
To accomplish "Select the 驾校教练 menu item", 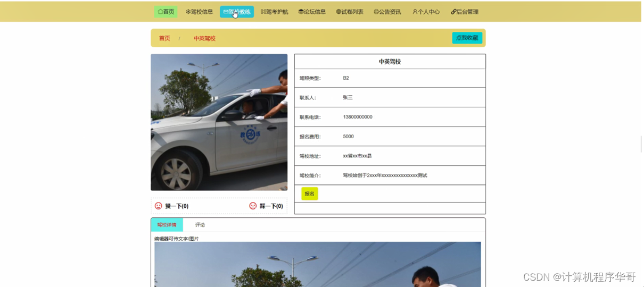I will (x=237, y=12).
